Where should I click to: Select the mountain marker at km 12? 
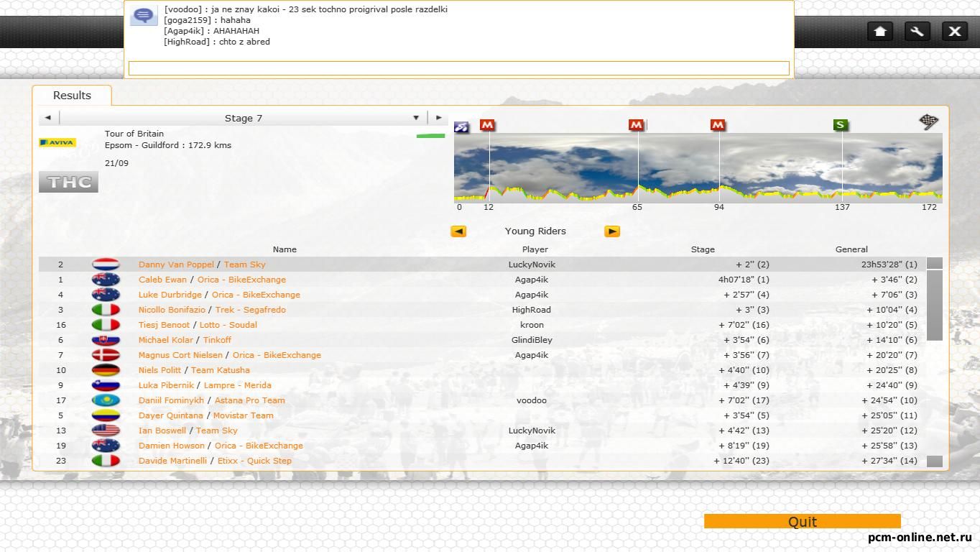click(x=487, y=125)
